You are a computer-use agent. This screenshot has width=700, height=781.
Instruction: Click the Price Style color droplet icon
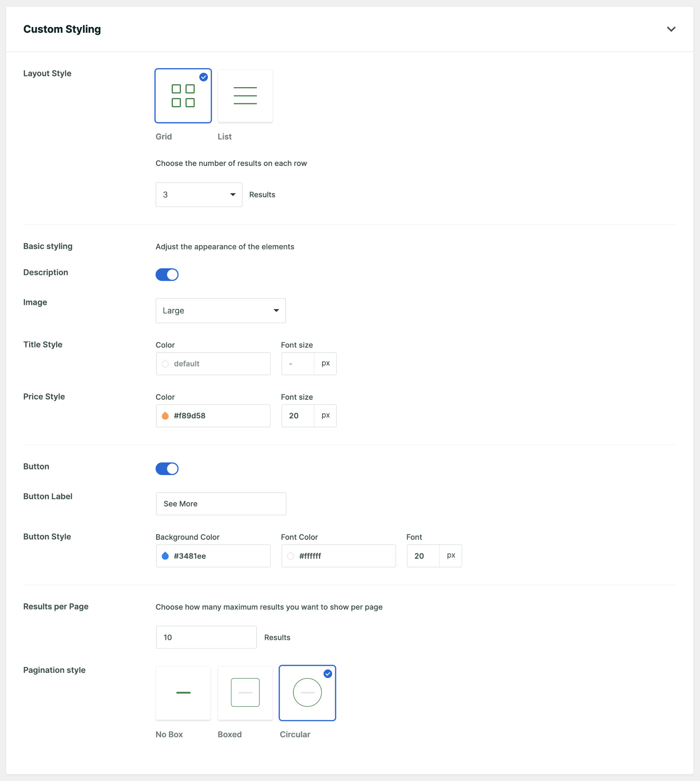point(166,416)
